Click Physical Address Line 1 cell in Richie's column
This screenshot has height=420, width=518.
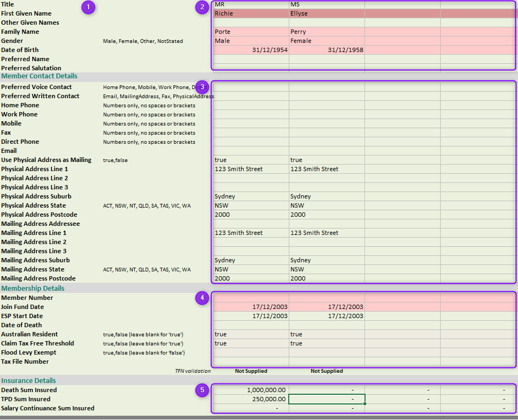tap(251, 169)
